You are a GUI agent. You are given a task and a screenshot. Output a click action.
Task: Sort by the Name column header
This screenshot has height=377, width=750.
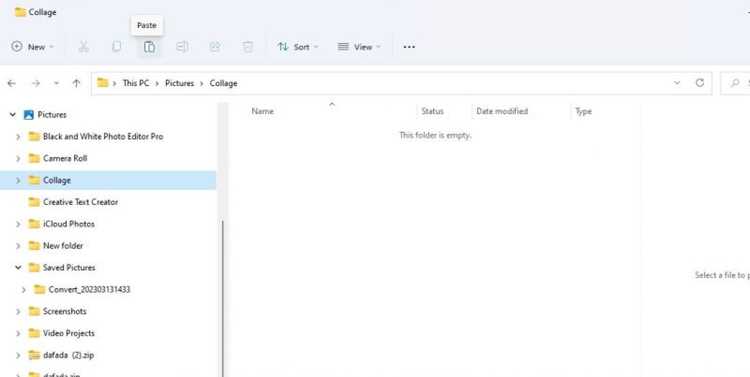coord(263,111)
